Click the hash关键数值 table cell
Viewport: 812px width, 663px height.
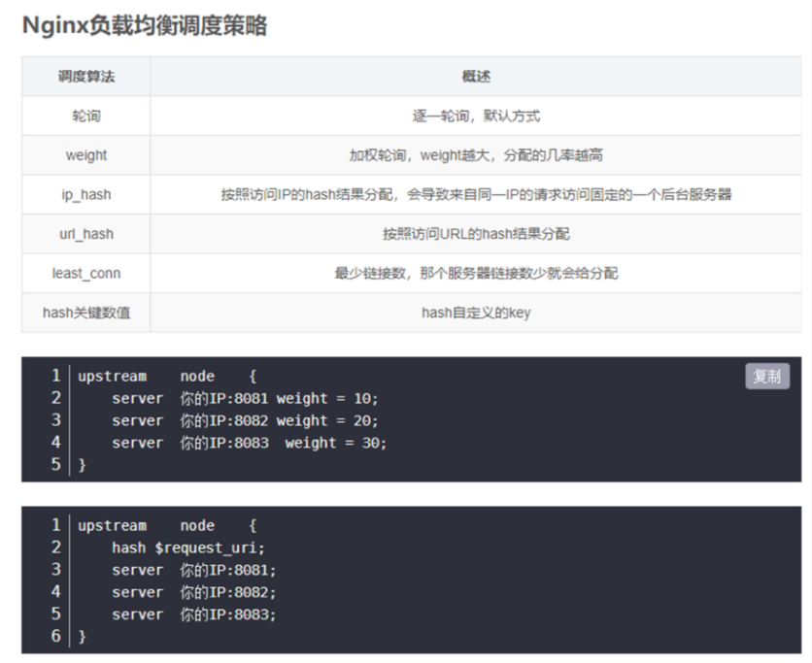(86, 313)
